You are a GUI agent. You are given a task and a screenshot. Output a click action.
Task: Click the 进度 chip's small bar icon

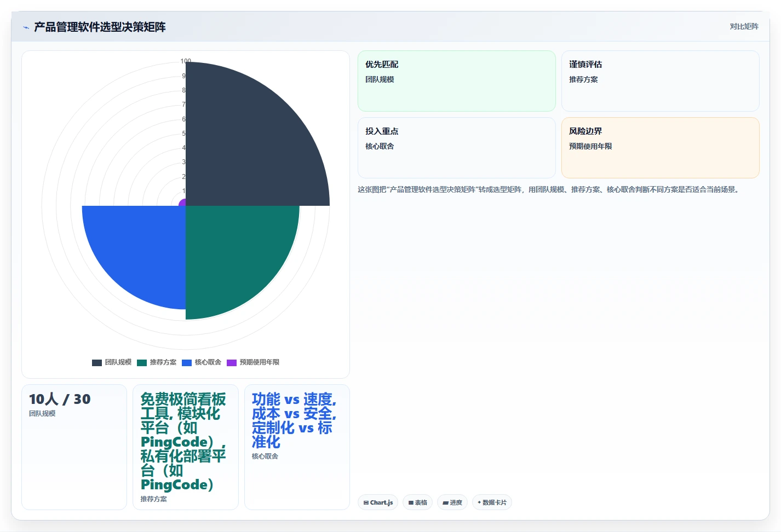pyautogui.click(x=445, y=502)
